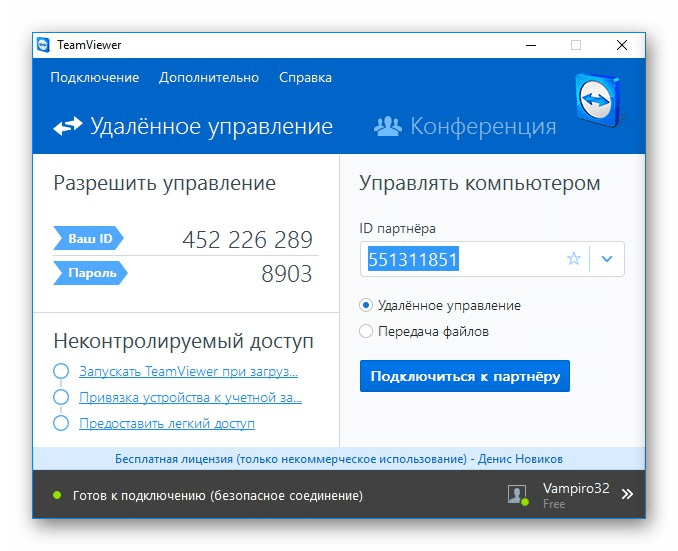Click the password value 8903
Viewport: 678px width, 551px height.
(287, 273)
